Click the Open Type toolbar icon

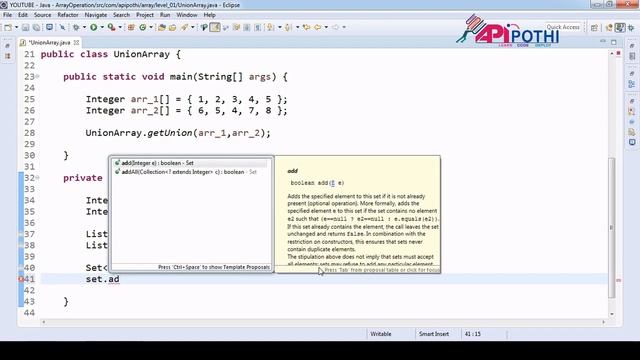point(162,27)
